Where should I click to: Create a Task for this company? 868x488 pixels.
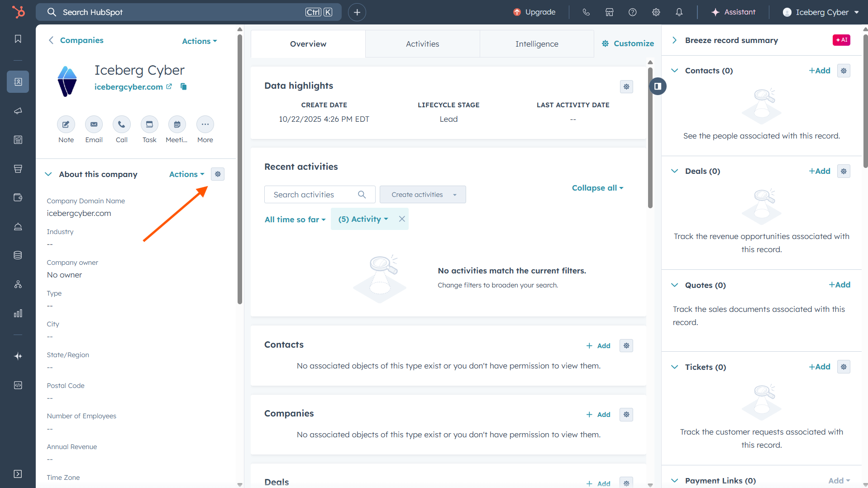(x=149, y=124)
